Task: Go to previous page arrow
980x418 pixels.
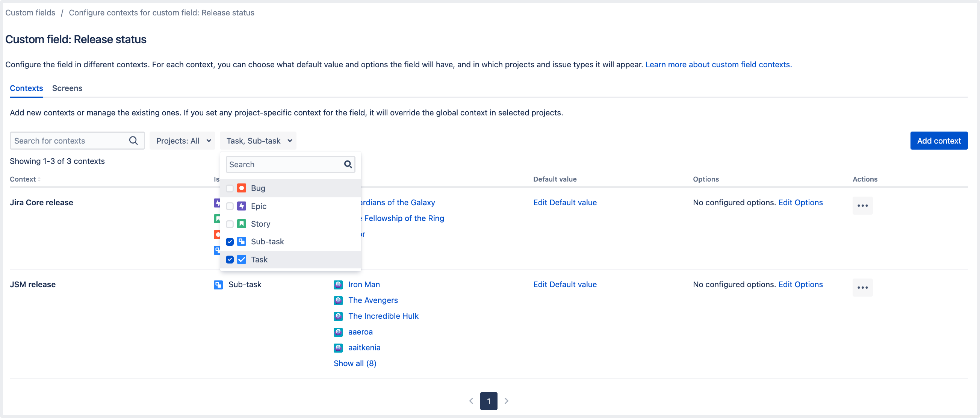Action: (471, 401)
